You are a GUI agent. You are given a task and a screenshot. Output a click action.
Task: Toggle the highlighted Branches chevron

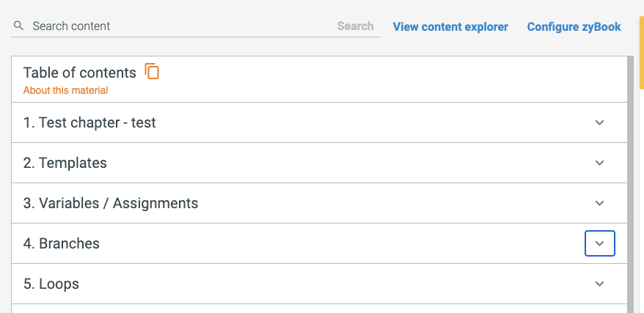pyautogui.click(x=600, y=243)
